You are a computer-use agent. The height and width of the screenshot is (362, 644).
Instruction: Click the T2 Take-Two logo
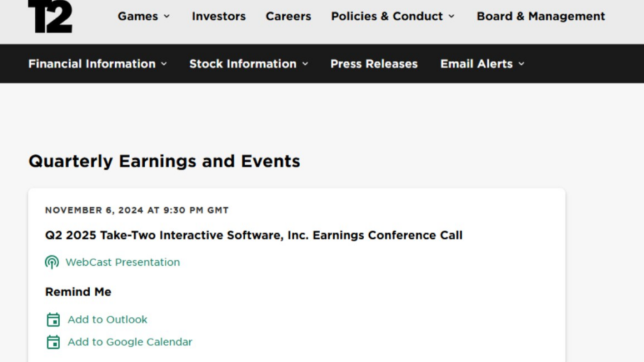click(x=50, y=16)
